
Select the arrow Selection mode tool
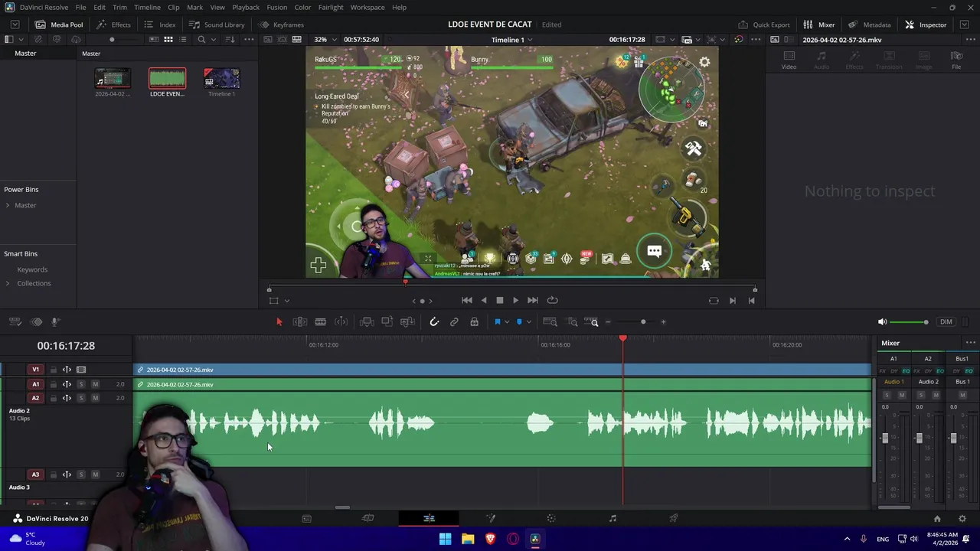pyautogui.click(x=279, y=322)
